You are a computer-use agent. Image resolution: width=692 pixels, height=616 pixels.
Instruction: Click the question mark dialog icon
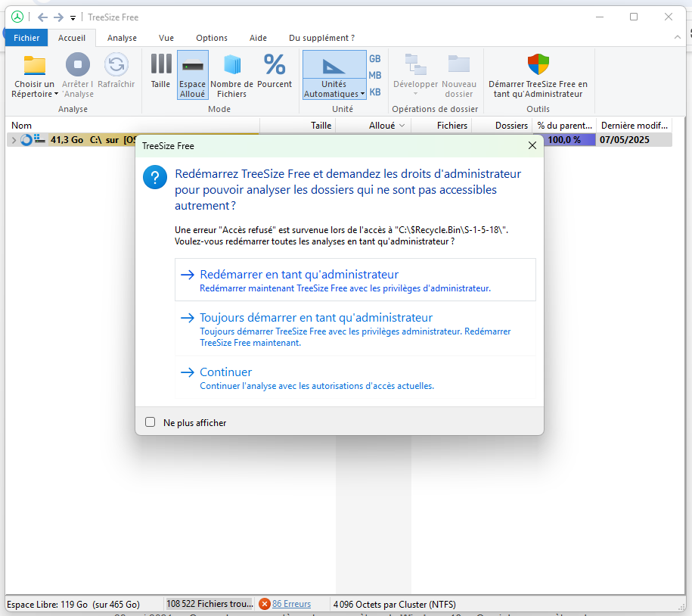(155, 177)
